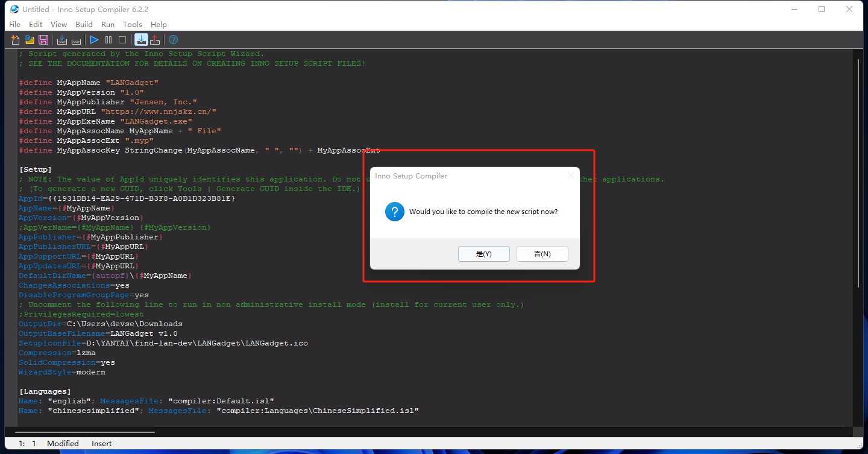Open the View menu
Viewport: 868px width, 454px height.
[x=59, y=24]
